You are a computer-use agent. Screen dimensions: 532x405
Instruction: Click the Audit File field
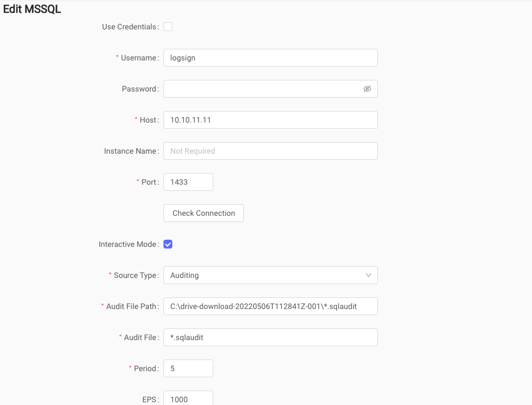pos(270,337)
